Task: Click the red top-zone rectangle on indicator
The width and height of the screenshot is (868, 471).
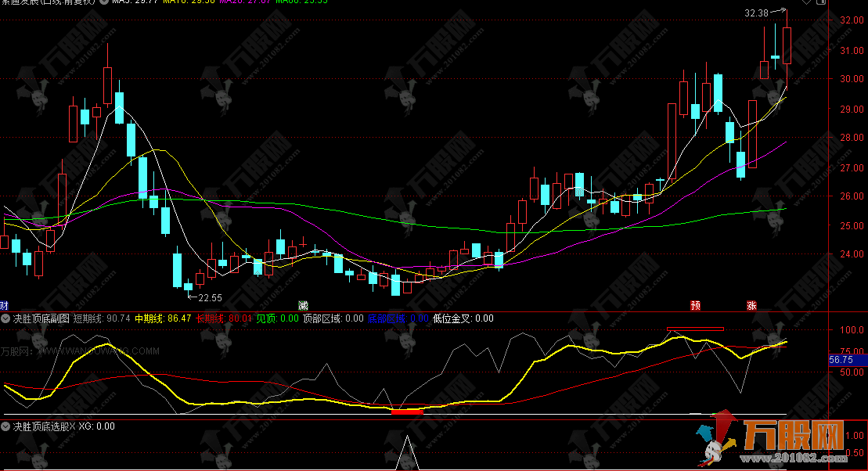Action: 695,329
